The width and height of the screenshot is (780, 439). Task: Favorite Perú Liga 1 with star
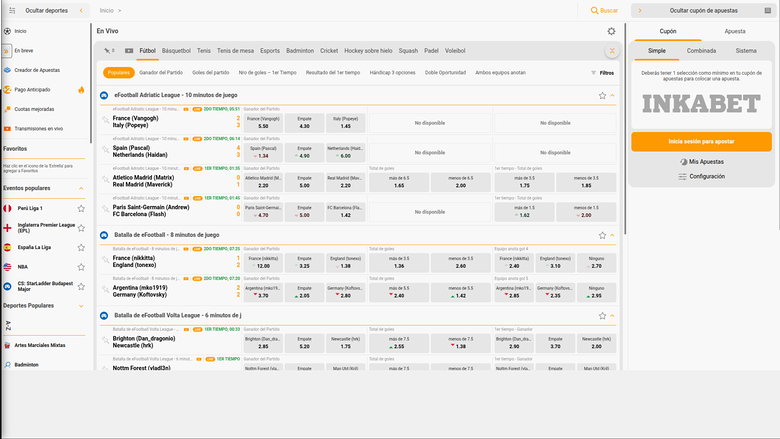[x=81, y=208]
